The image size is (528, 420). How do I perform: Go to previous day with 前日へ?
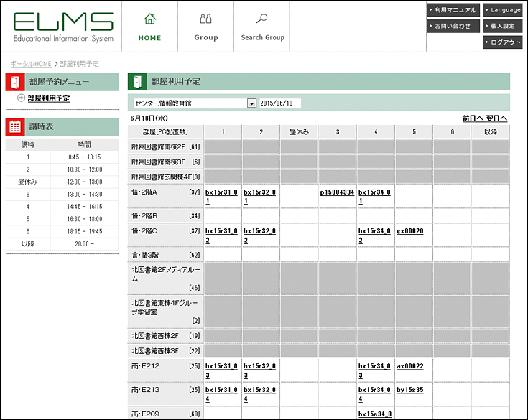pos(473,118)
